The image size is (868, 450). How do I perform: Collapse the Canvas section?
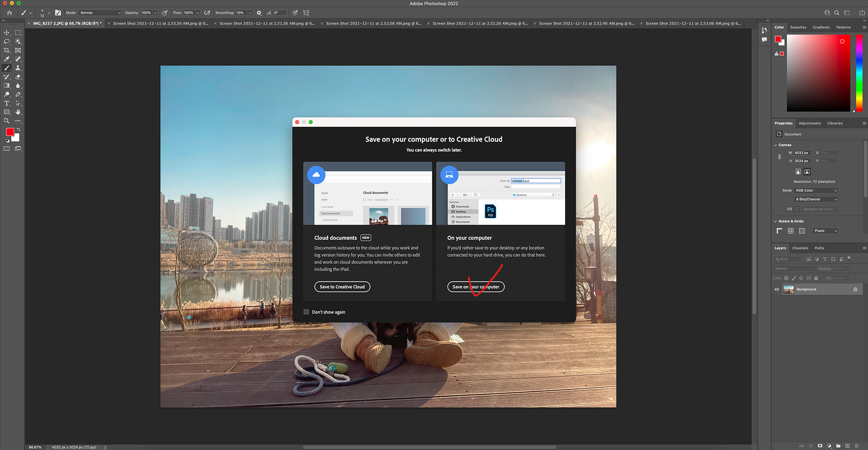pos(776,145)
